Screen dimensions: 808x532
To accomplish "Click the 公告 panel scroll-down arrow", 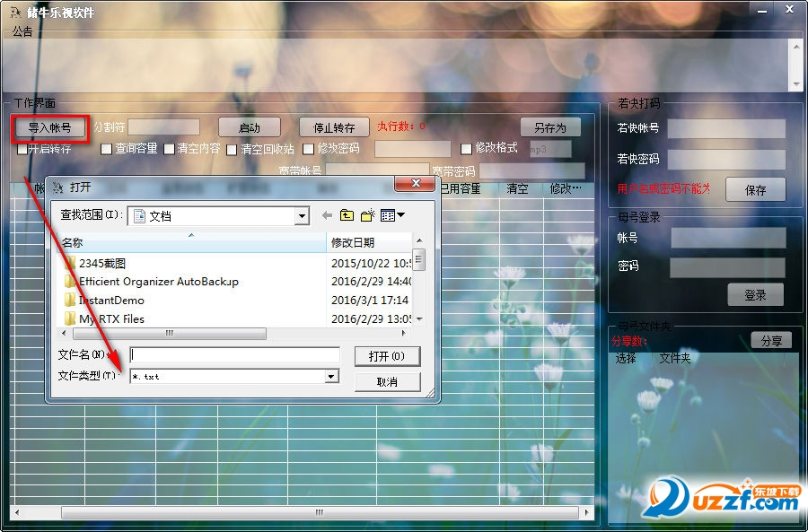I will 796,84.
